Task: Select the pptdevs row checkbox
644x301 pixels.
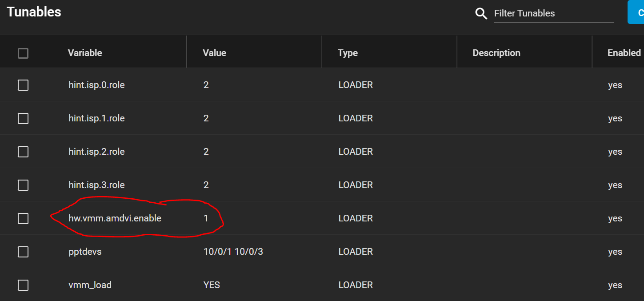Action: [23, 252]
